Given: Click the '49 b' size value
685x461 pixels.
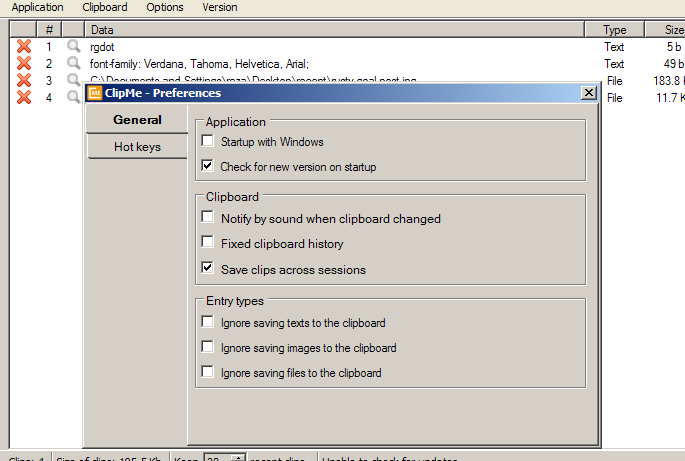Looking at the screenshot, I should [673, 64].
